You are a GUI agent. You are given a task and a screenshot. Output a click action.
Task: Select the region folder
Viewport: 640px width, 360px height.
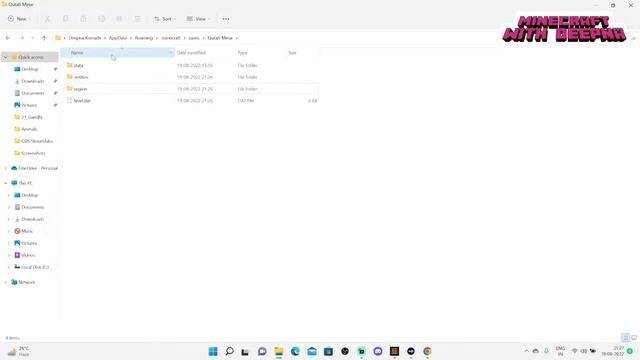(x=80, y=89)
